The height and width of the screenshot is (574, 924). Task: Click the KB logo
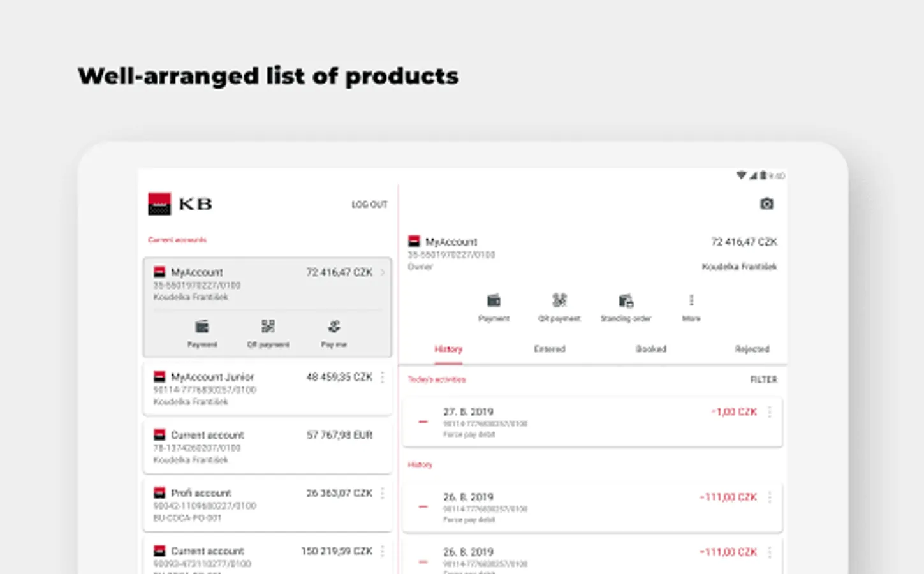click(180, 204)
